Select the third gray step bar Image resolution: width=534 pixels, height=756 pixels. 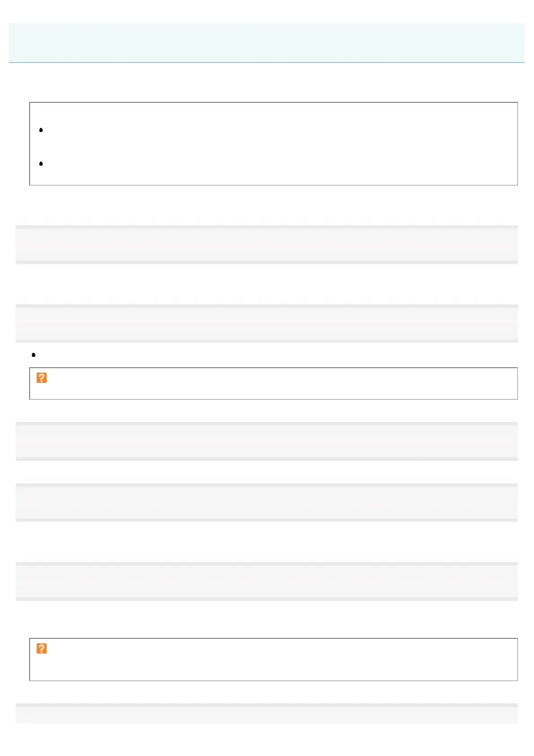tap(267, 441)
